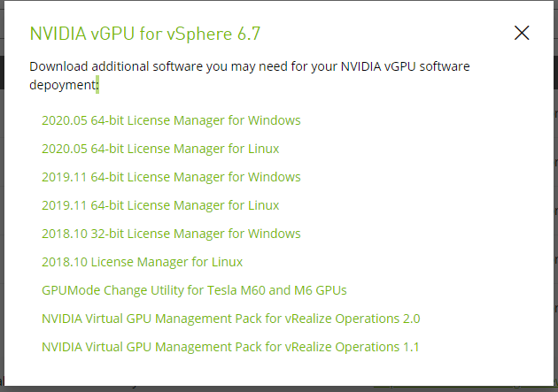Viewport: 558px width, 392px height.
Task: Open the 2018.10 License Manager for Linux link
Action: click(x=142, y=262)
